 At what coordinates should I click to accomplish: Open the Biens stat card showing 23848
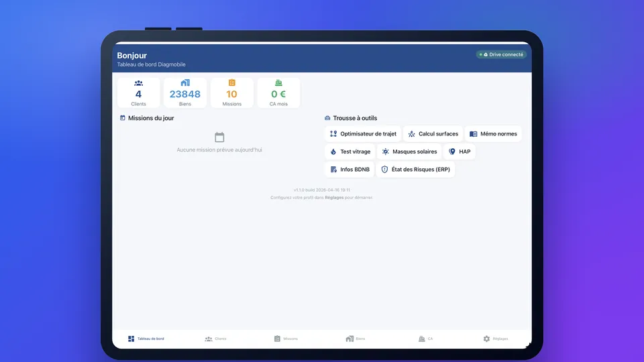pos(185,93)
